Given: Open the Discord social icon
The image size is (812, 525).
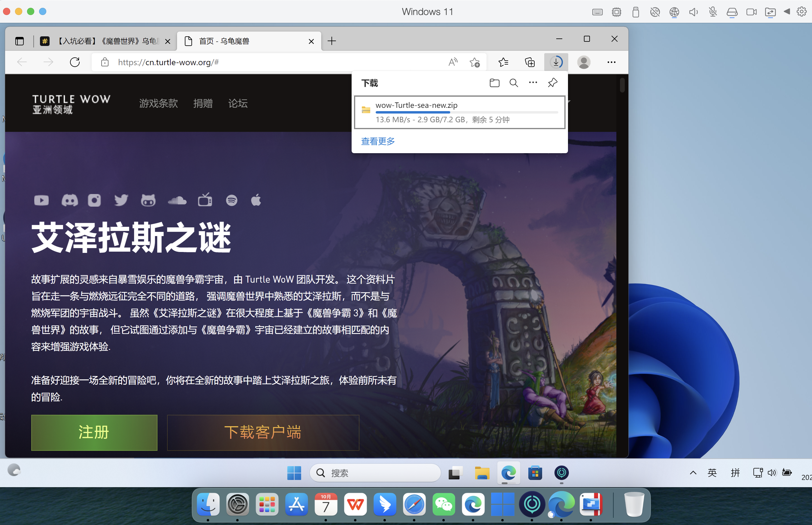Looking at the screenshot, I should pos(70,200).
